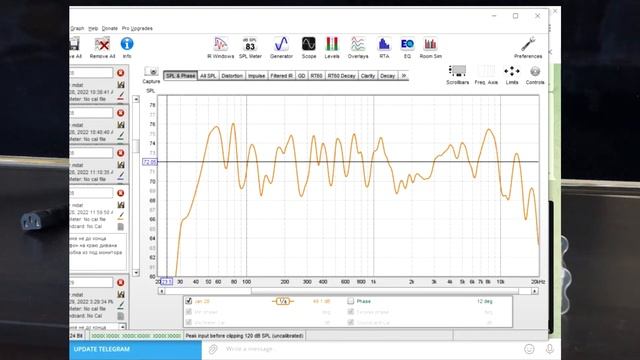The width and height of the screenshot is (640, 360).
Task: Open the RT60 tab
Action: (x=316, y=76)
